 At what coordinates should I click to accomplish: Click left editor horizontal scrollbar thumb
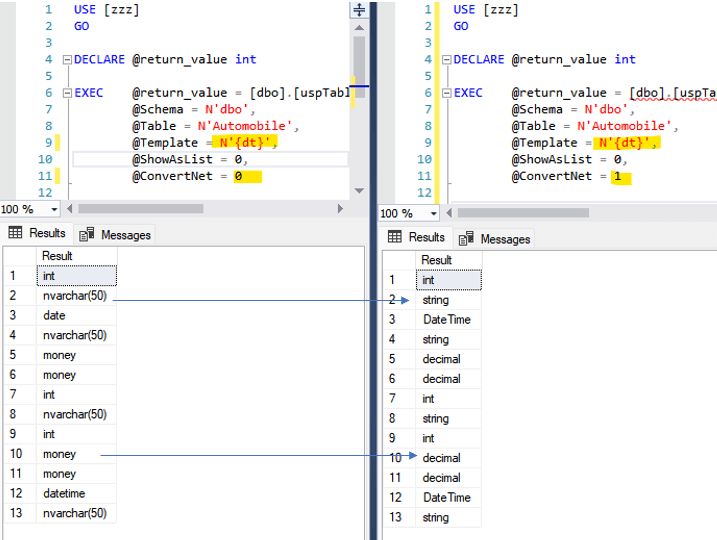click(x=141, y=209)
